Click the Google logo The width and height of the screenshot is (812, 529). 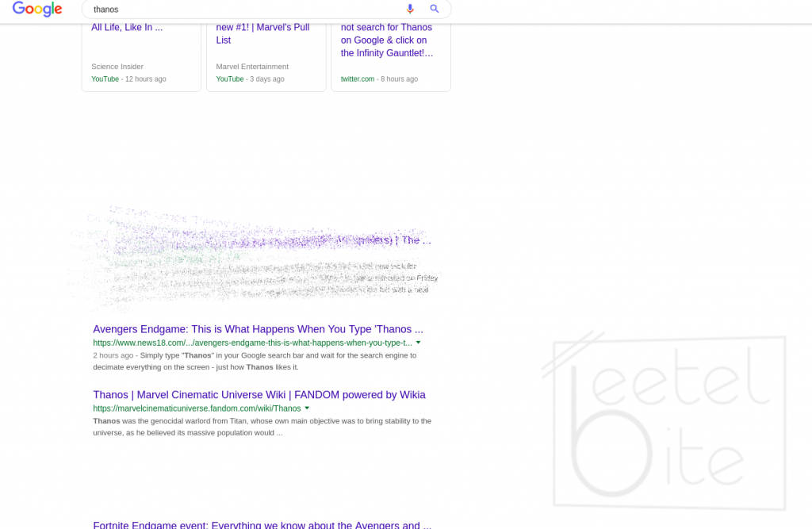pos(37,9)
